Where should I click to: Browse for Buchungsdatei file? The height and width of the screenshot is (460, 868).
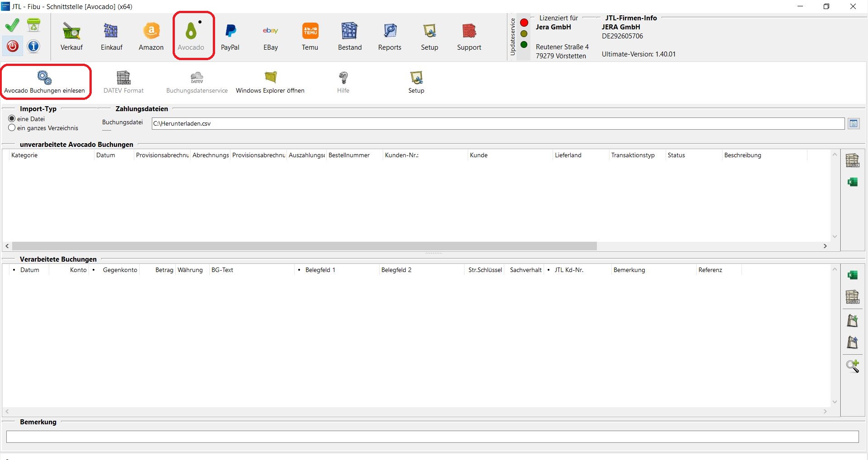pos(854,124)
